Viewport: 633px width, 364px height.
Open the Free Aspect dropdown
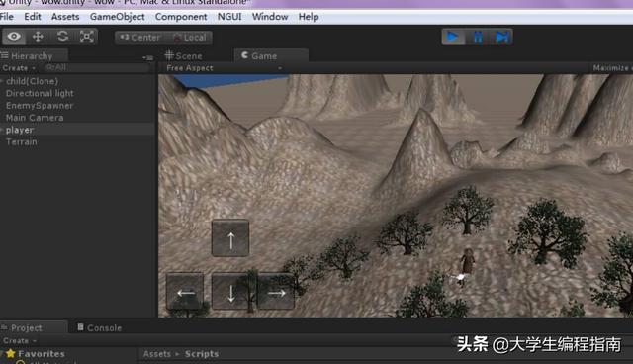[x=225, y=68]
